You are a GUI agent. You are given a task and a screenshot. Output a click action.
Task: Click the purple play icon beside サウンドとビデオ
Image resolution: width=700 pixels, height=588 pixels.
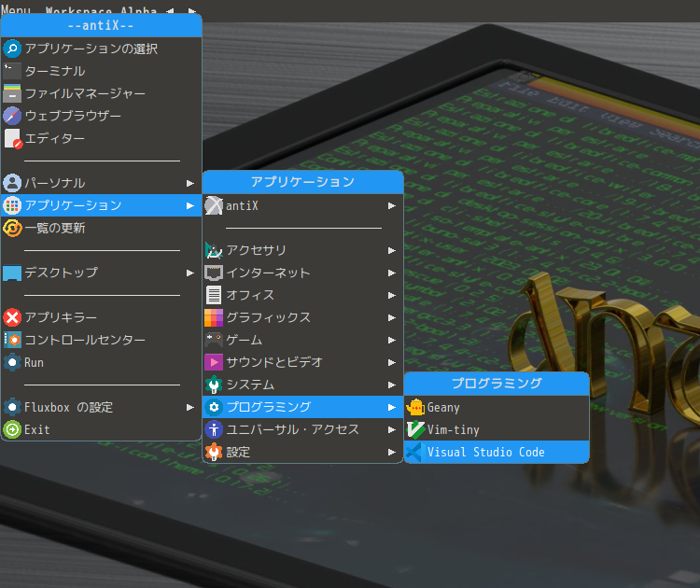(214, 362)
